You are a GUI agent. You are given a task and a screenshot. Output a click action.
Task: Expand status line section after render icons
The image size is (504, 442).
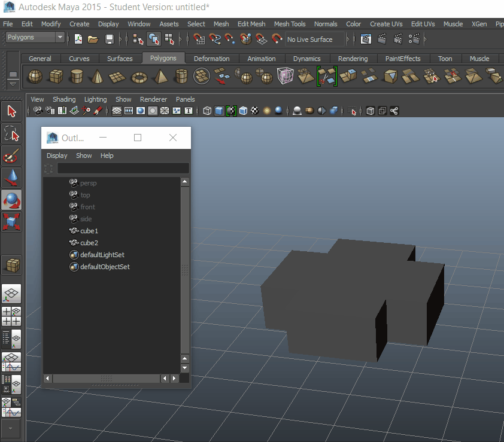(x=426, y=39)
